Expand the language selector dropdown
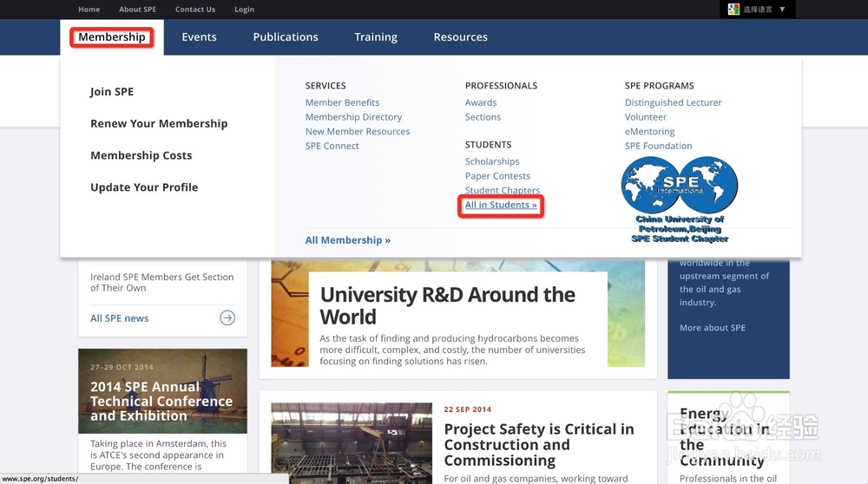 click(x=757, y=10)
